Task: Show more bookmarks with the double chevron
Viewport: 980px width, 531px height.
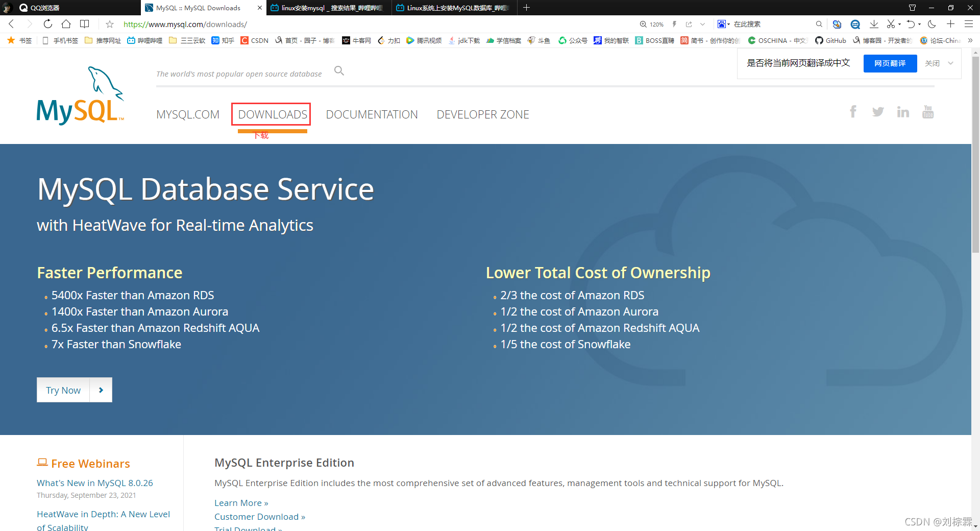Action: [970, 40]
